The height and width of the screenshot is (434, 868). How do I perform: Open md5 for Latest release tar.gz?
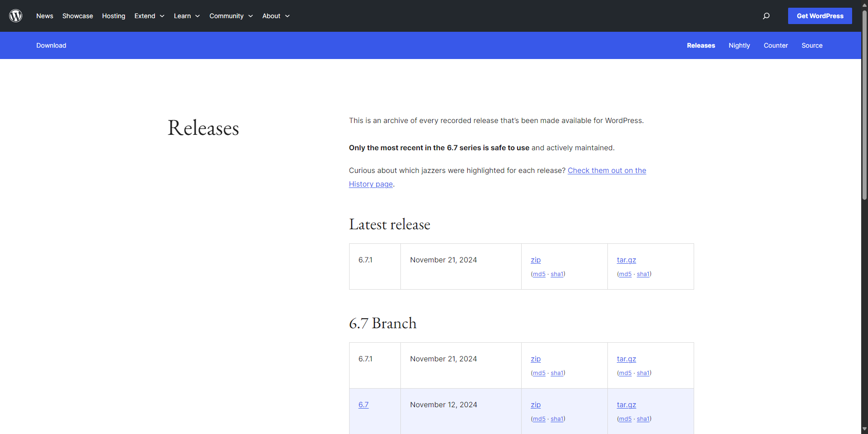pos(625,274)
